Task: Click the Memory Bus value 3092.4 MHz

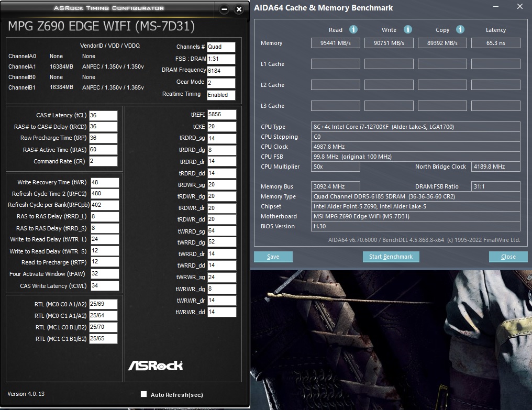Action: 336,186
